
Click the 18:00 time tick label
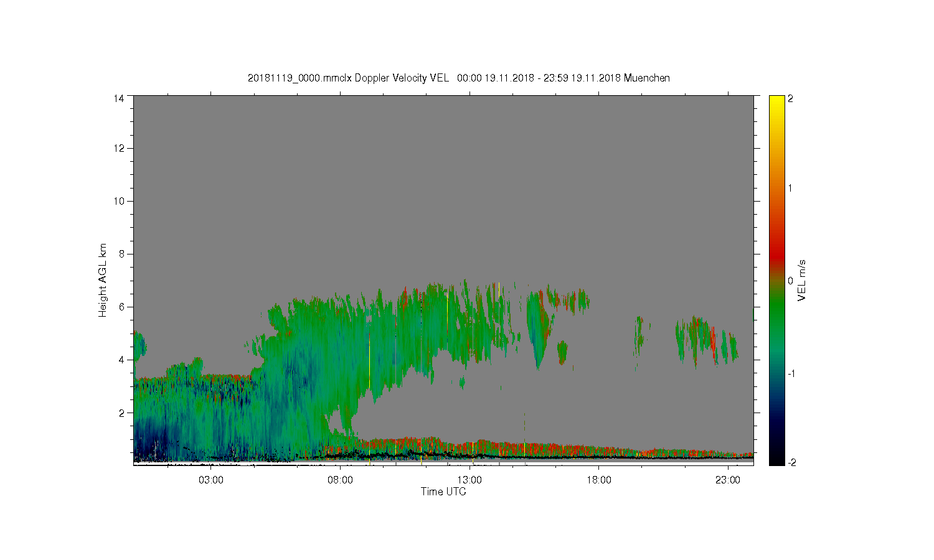[x=599, y=480]
